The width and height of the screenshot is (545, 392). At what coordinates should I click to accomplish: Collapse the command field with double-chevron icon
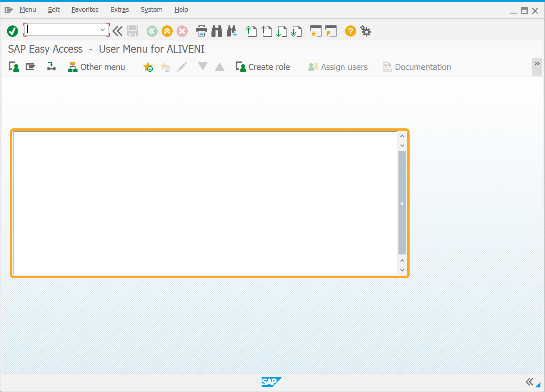118,31
